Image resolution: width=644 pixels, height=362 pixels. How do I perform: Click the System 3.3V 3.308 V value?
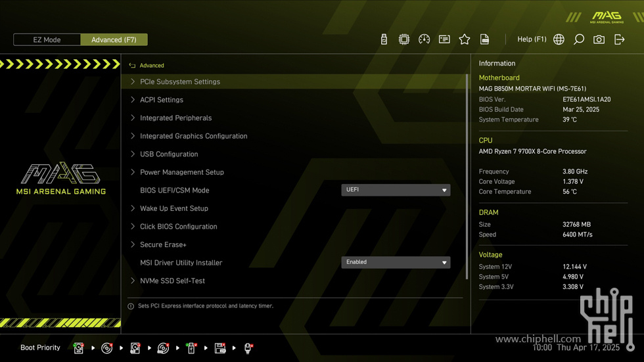(x=573, y=287)
